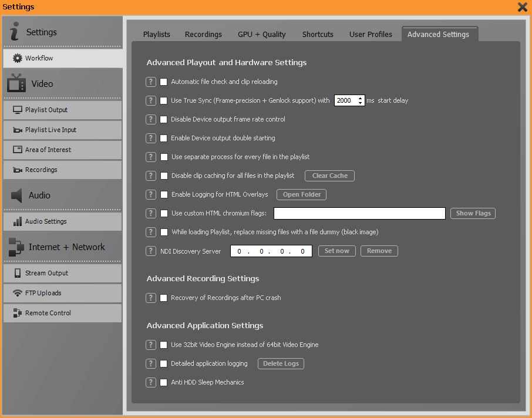Open Playlist Output settings page

pos(62,110)
